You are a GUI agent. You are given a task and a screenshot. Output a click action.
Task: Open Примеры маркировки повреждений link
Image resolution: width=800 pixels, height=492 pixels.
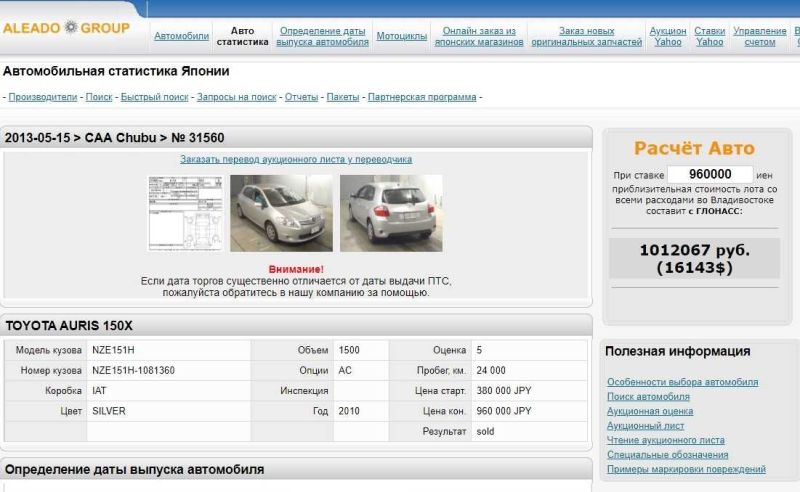(686, 469)
